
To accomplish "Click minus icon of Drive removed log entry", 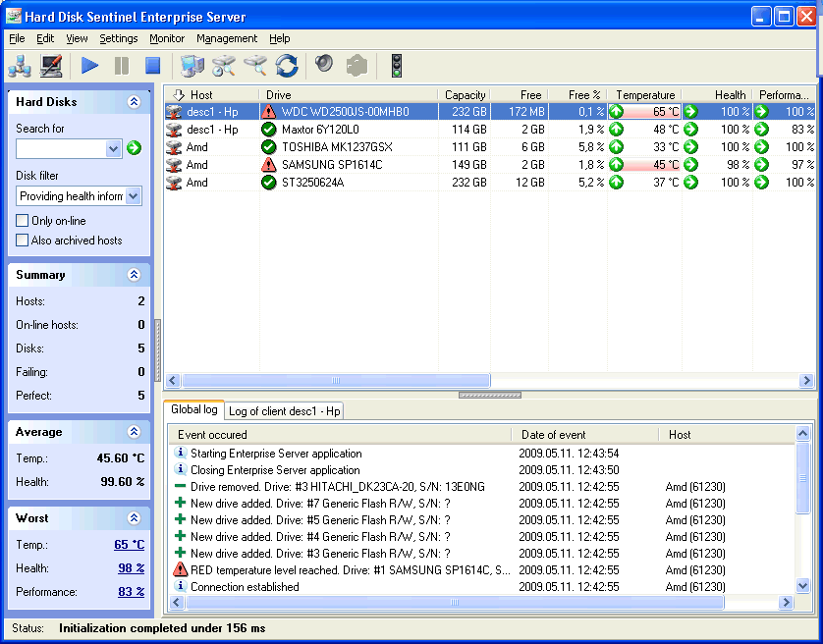I will click(180, 486).
